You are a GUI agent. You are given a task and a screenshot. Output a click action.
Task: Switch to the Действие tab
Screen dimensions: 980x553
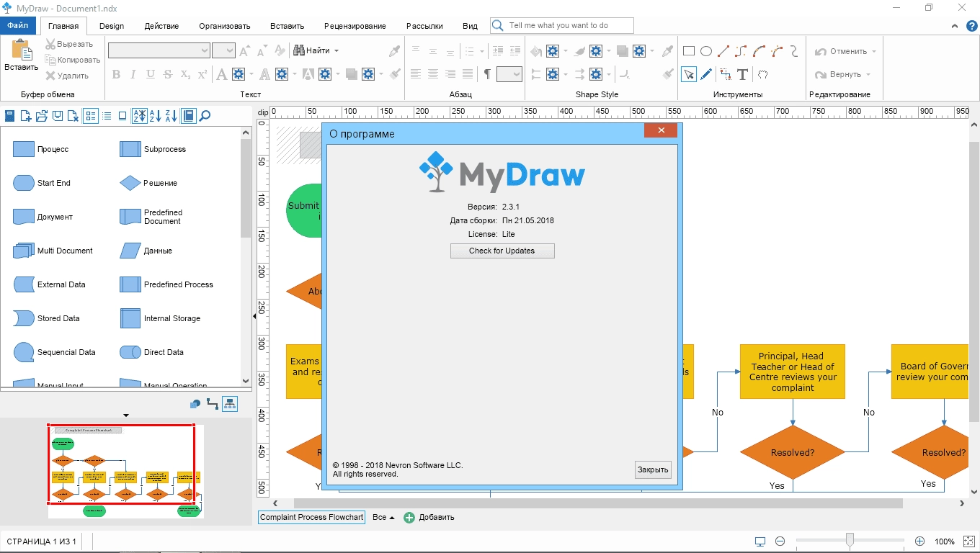(x=161, y=26)
